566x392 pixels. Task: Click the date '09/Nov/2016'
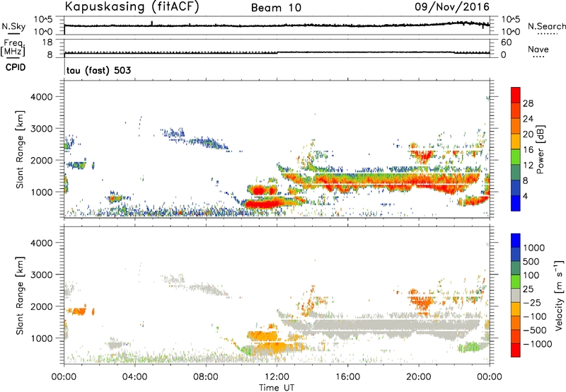(x=452, y=7)
